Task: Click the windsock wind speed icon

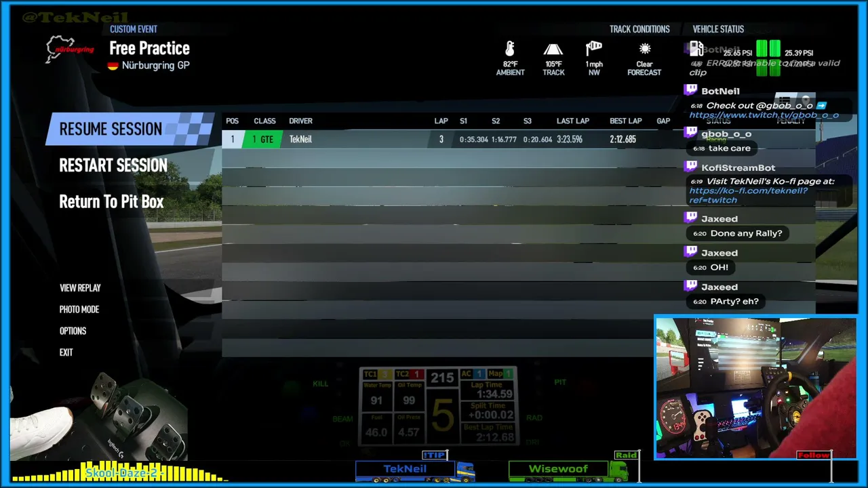Action: [x=594, y=49]
